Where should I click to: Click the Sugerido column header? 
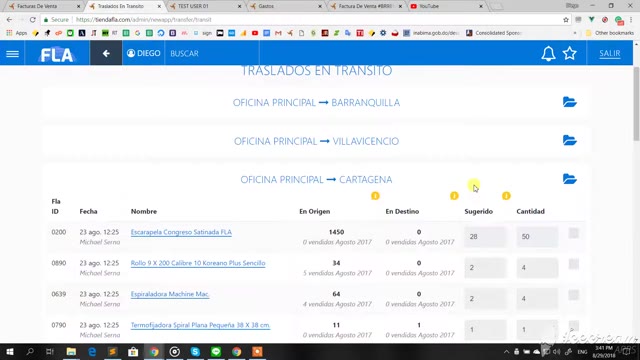coord(478,211)
